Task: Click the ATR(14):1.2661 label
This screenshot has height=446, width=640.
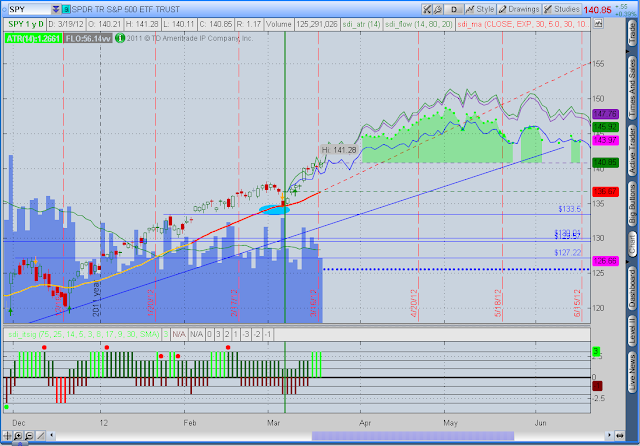Action: [33, 39]
